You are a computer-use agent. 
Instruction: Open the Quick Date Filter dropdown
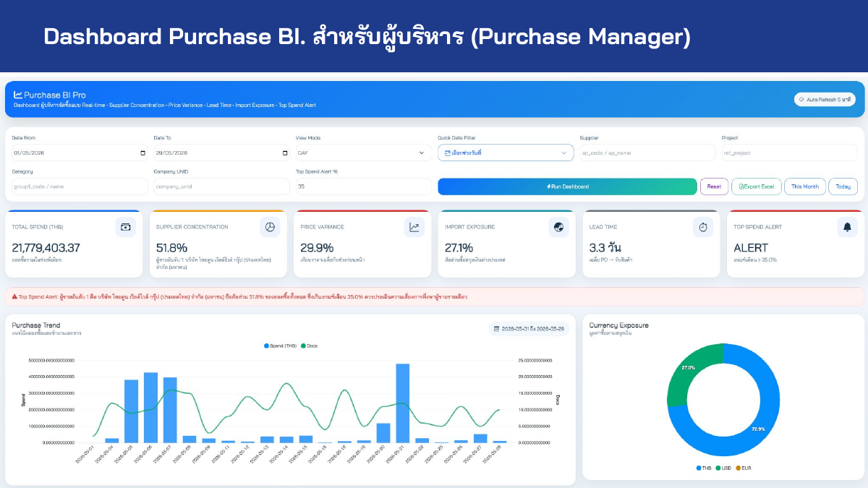pos(505,153)
